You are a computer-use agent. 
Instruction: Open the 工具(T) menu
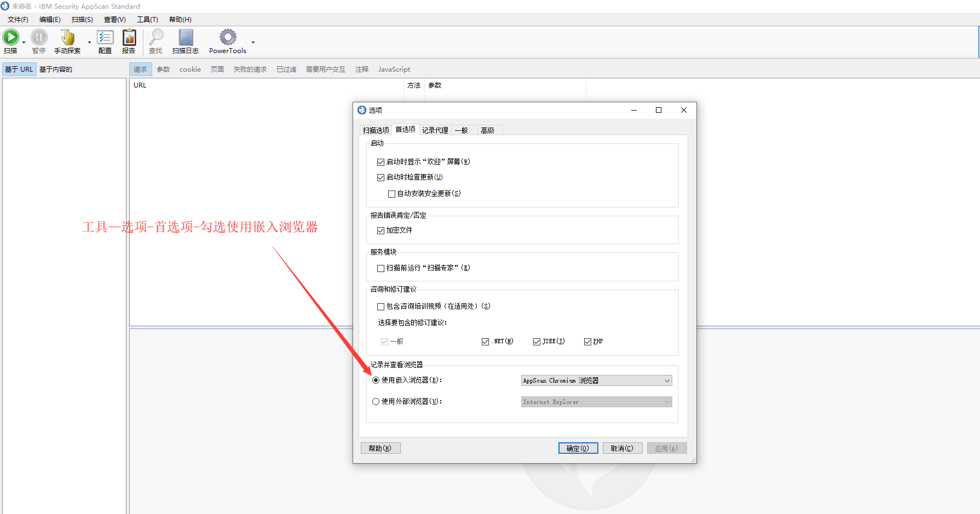click(x=147, y=19)
